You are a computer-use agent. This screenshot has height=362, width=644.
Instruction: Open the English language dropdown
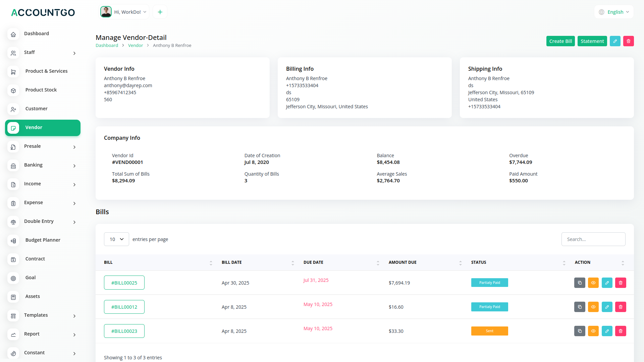click(x=614, y=12)
